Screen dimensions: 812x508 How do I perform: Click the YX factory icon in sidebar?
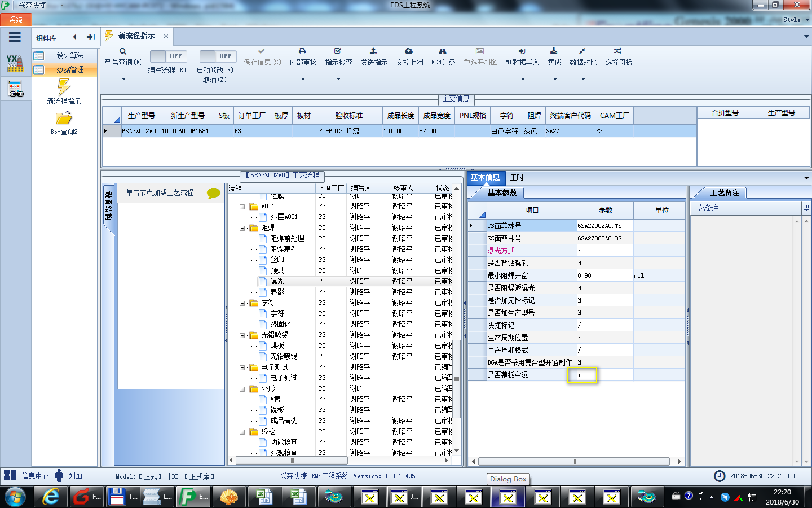pyautogui.click(x=15, y=63)
